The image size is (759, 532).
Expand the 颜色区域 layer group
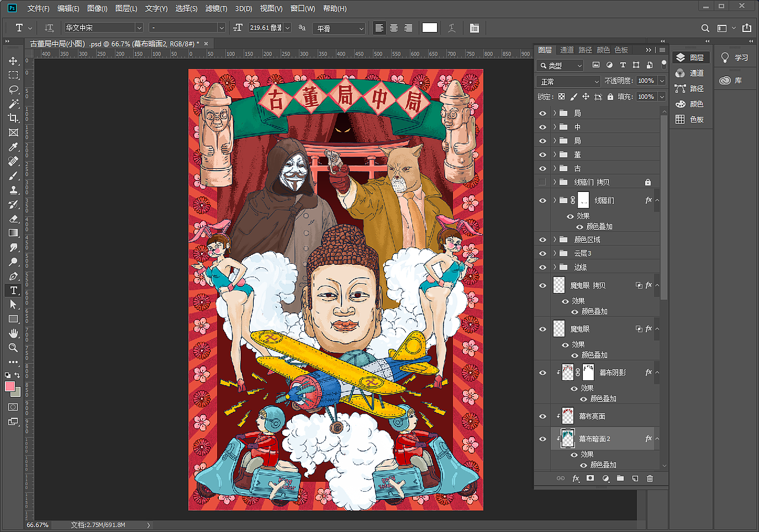(555, 239)
